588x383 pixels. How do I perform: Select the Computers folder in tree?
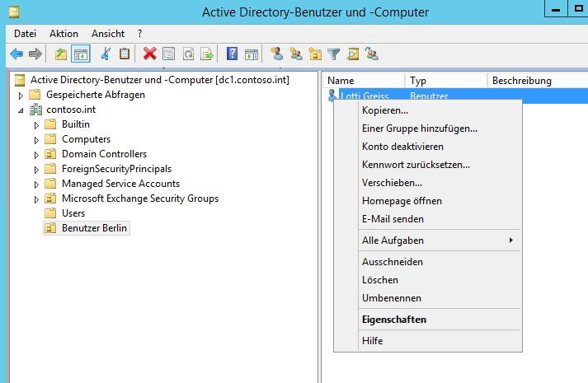[87, 139]
